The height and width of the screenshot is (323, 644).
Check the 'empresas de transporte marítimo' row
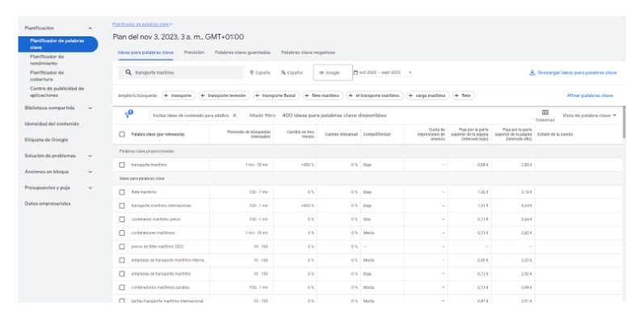point(121,274)
